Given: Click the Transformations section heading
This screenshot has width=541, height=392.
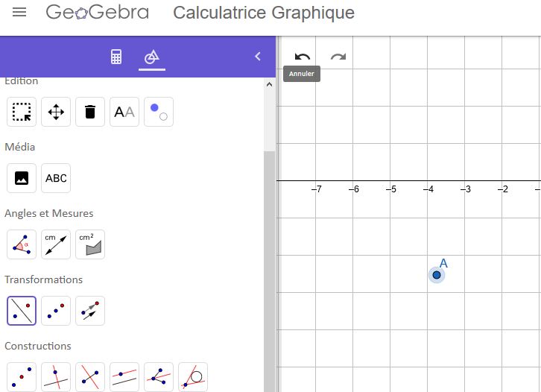Looking at the screenshot, I should [43, 279].
